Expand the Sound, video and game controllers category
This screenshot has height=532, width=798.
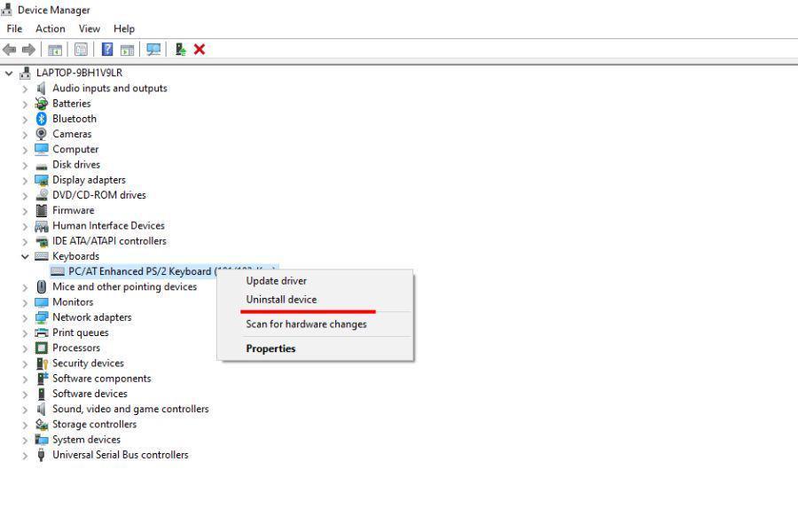click(x=25, y=410)
